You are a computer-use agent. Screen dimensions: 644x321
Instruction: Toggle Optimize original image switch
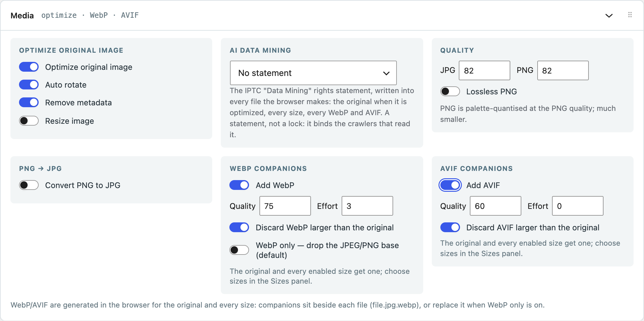click(29, 67)
